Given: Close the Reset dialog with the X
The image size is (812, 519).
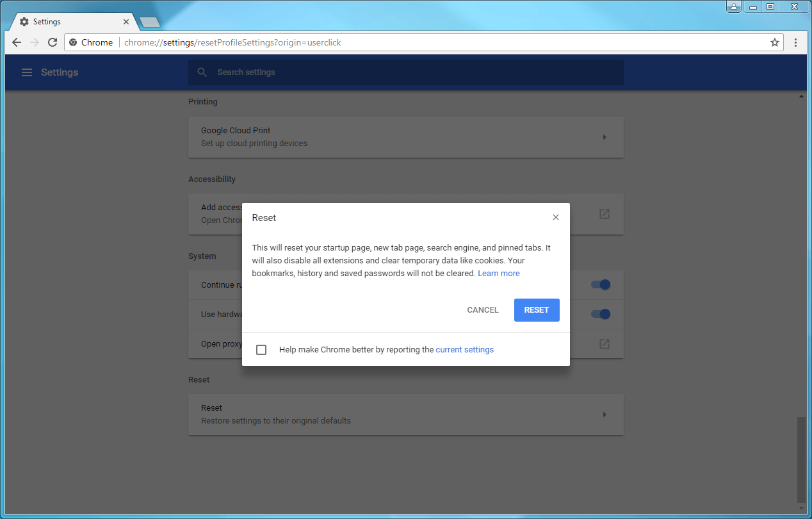Looking at the screenshot, I should point(556,217).
